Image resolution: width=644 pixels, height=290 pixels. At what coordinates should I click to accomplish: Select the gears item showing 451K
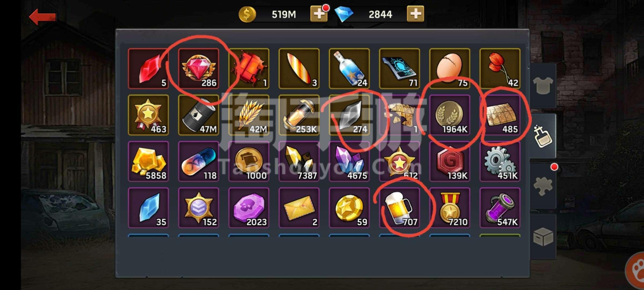click(500, 161)
